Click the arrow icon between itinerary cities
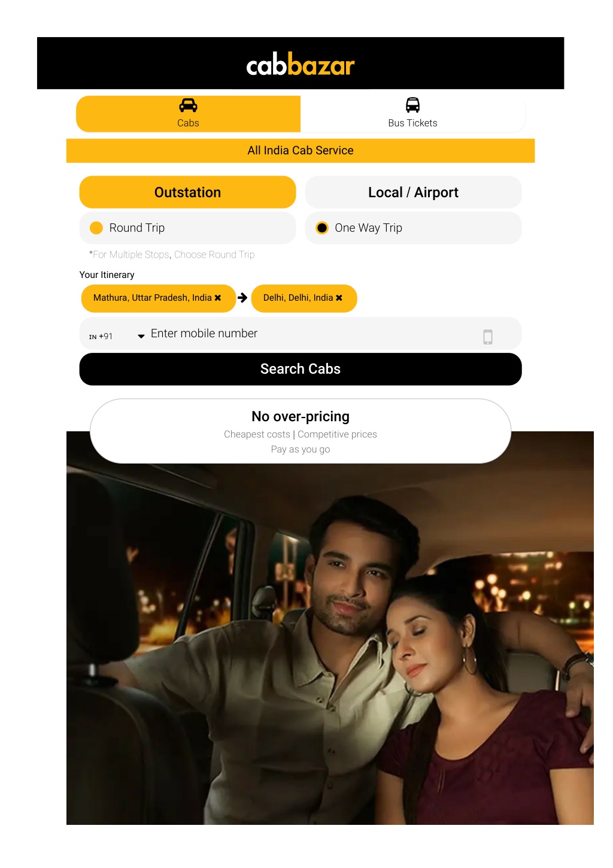This screenshot has height=868, width=613. click(x=242, y=298)
